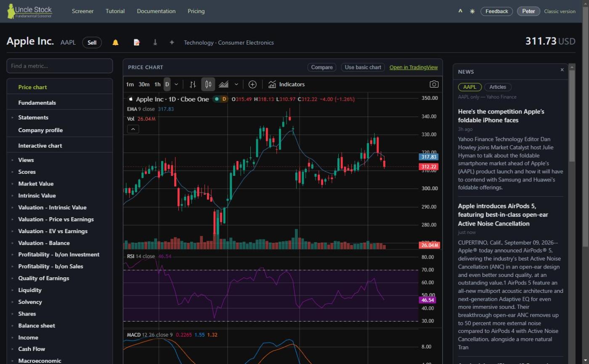Open the chart style dropdown arrow
The height and width of the screenshot is (364, 589).
click(236, 84)
